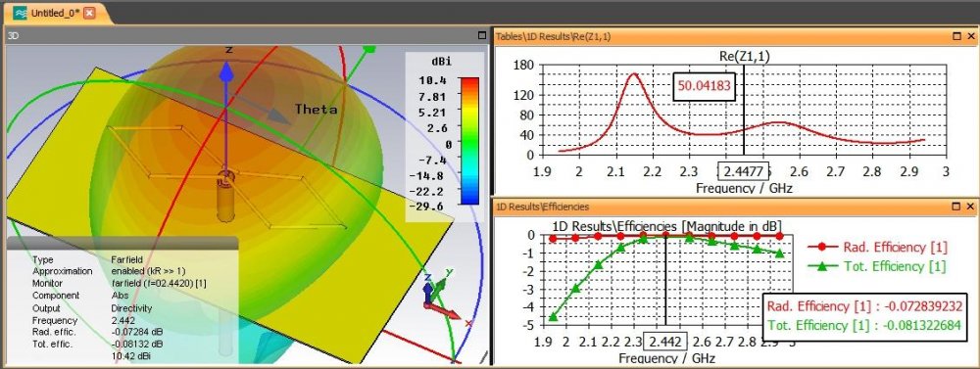
Task: Click the Theta direction arrow
Action: pyautogui.click(x=262, y=107)
